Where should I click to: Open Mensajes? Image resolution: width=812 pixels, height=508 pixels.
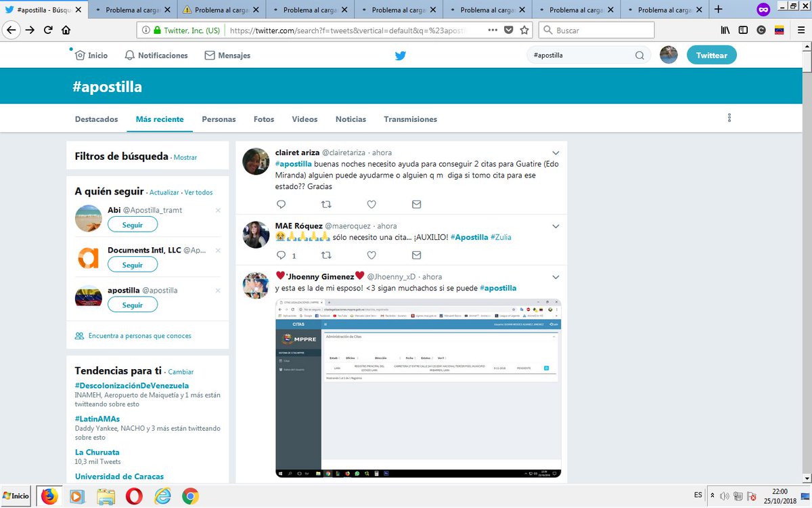227,56
